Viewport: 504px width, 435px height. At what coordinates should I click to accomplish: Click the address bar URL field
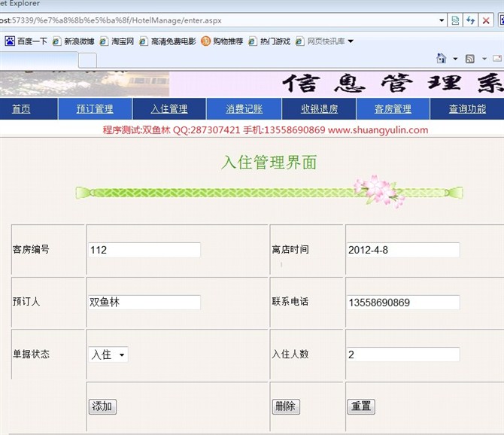pyautogui.click(x=219, y=20)
